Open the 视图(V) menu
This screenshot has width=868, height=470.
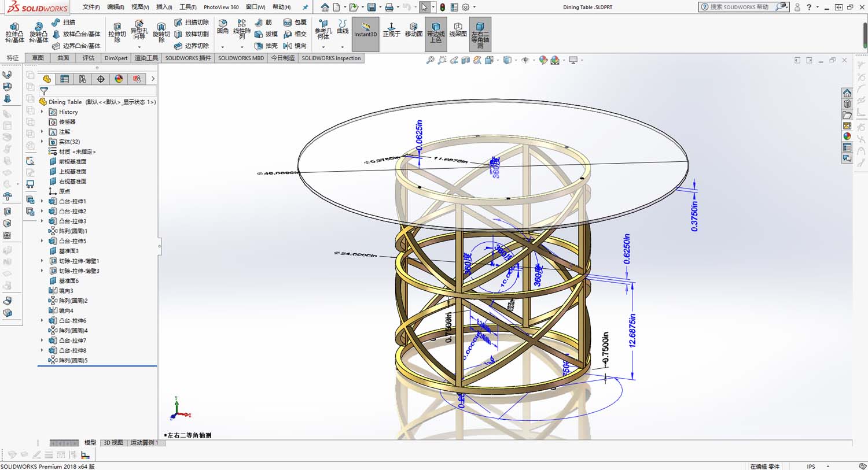[140, 7]
